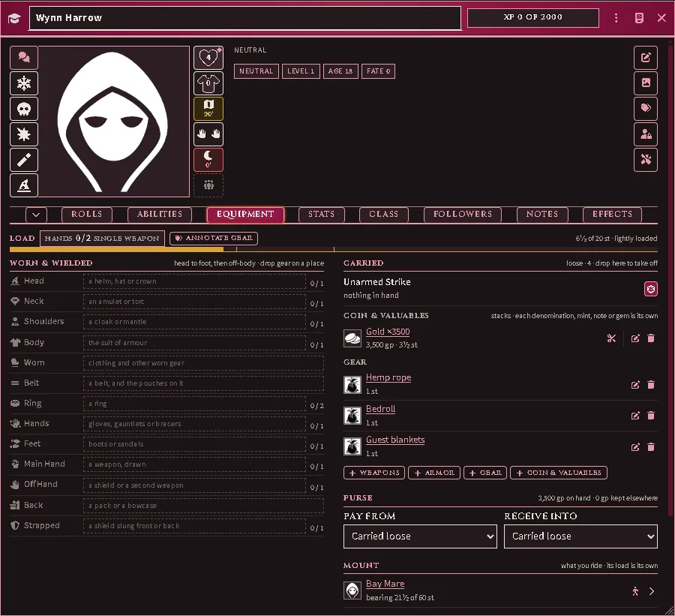Click the person-with-shapes icon on right
675x616 pixels.
[x=646, y=134]
